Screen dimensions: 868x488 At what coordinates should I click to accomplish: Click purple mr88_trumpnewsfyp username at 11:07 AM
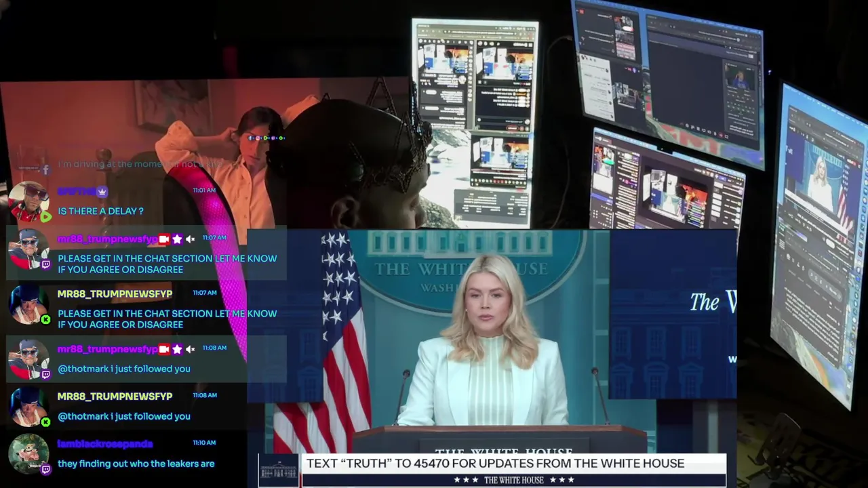tap(107, 239)
